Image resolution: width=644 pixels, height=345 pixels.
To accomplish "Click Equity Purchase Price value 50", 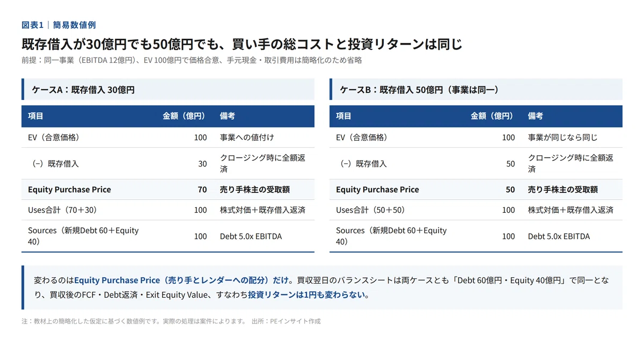I will tap(510, 190).
